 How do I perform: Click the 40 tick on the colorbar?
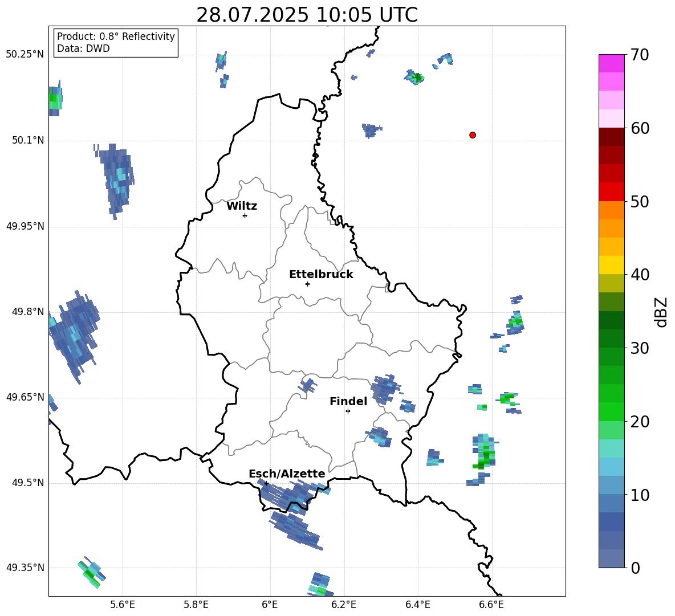(639, 275)
